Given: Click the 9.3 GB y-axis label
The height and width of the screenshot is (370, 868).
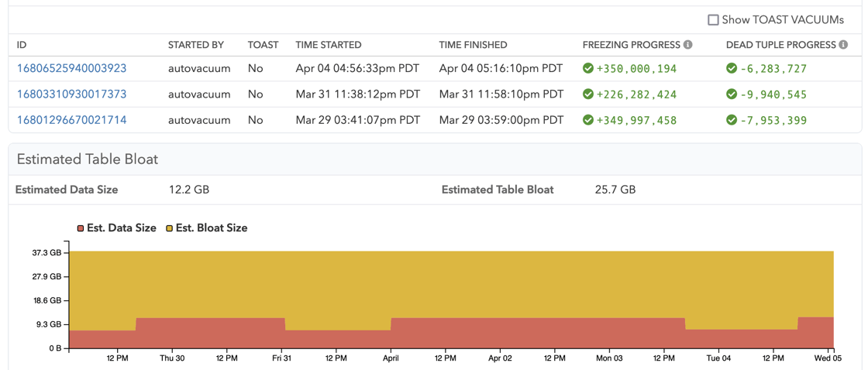Looking at the screenshot, I should (49, 324).
